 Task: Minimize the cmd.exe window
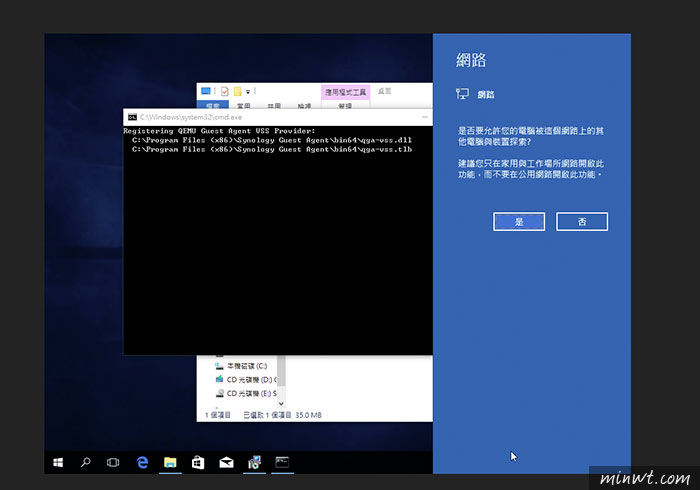[425, 117]
